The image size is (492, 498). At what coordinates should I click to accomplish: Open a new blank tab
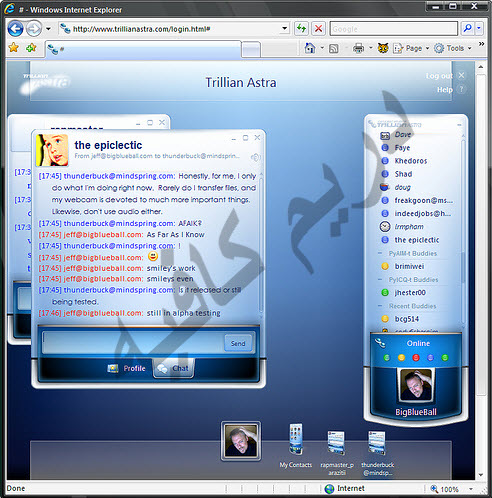tap(251, 50)
